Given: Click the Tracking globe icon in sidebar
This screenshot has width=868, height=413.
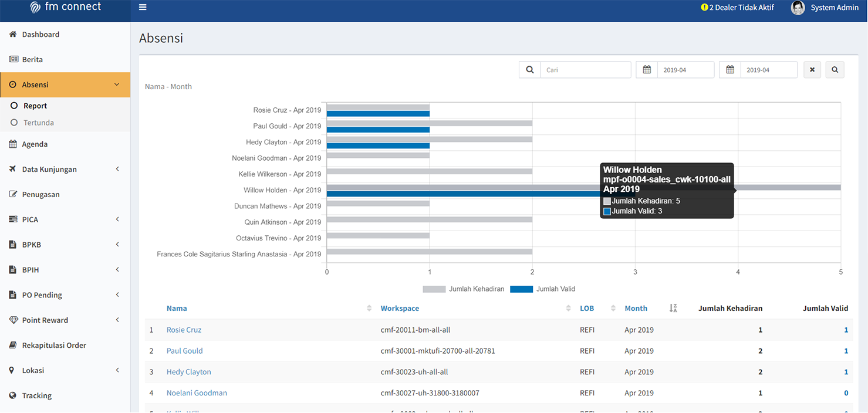Looking at the screenshot, I should 13,395.
